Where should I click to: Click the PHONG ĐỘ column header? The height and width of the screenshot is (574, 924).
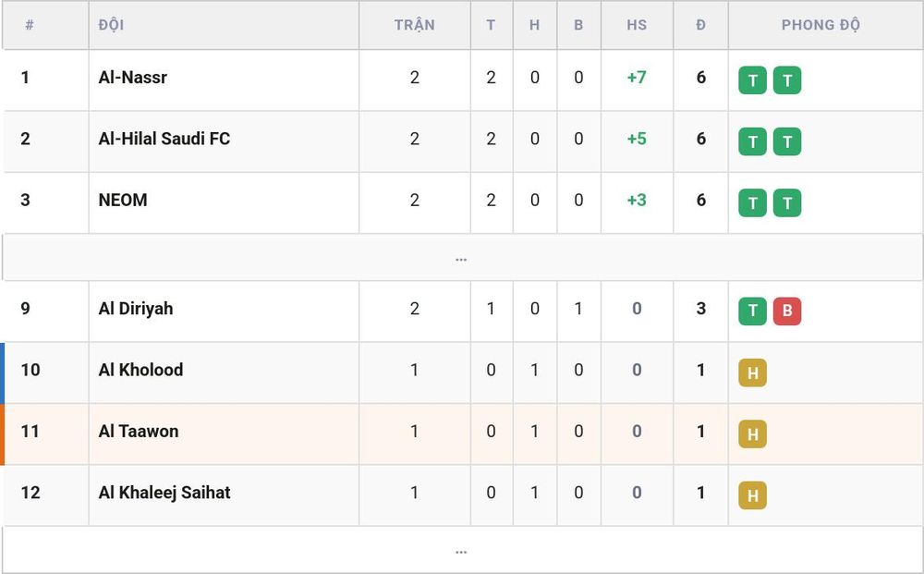click(821, 25)
